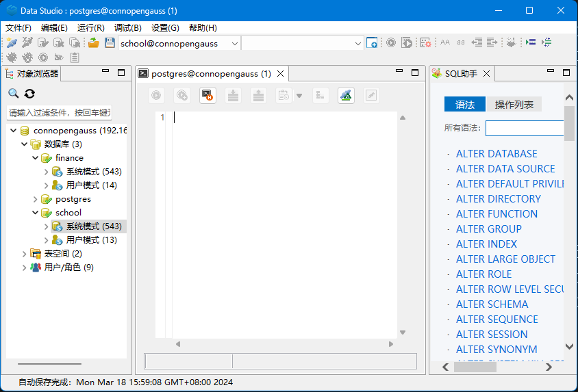The height and width of the screenshot is (392, 578).
Task: Collapse the connopengauss server node
Action: pos(14,130)
